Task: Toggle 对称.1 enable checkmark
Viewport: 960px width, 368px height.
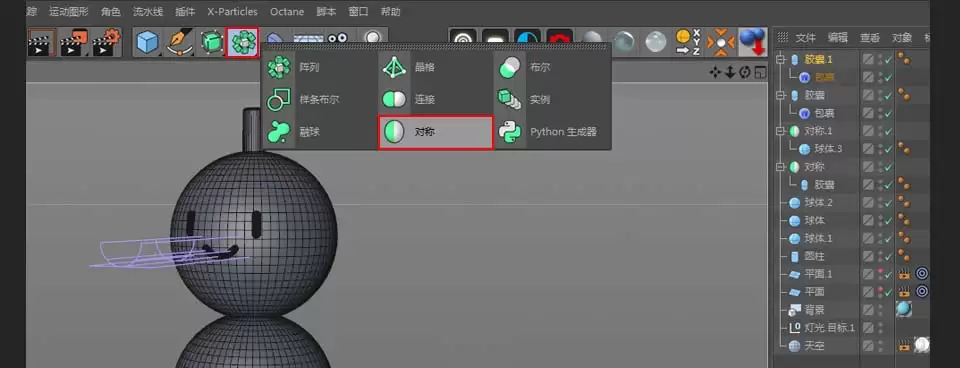Action: [x=888, y=131]
